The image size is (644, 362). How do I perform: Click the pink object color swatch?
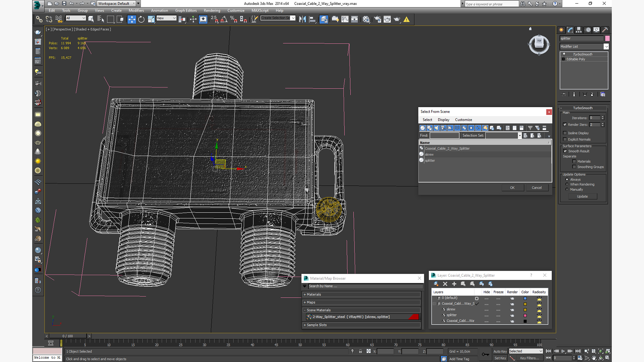coord(607,39)
